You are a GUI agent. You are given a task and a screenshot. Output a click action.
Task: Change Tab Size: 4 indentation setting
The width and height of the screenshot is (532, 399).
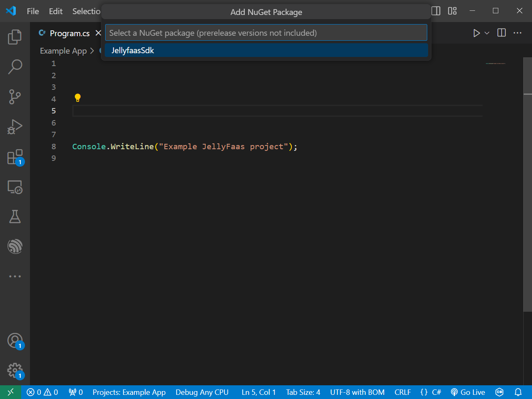pyautogui.click(x=303, y=392)
